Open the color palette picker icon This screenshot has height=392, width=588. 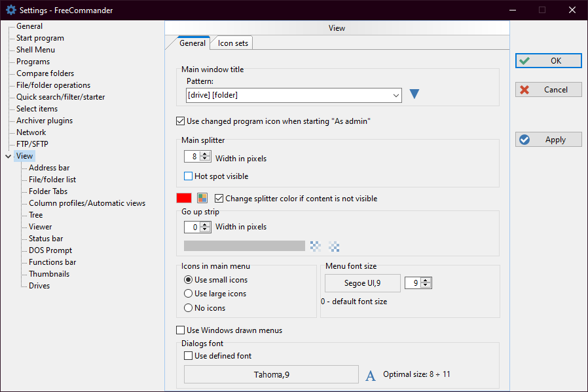coord(203,198)
